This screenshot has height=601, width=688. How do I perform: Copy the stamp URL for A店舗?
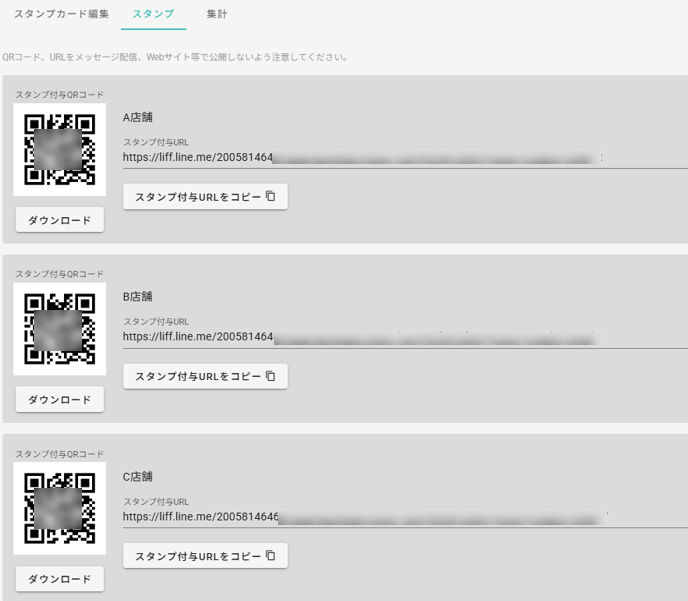tap(205, 197)
